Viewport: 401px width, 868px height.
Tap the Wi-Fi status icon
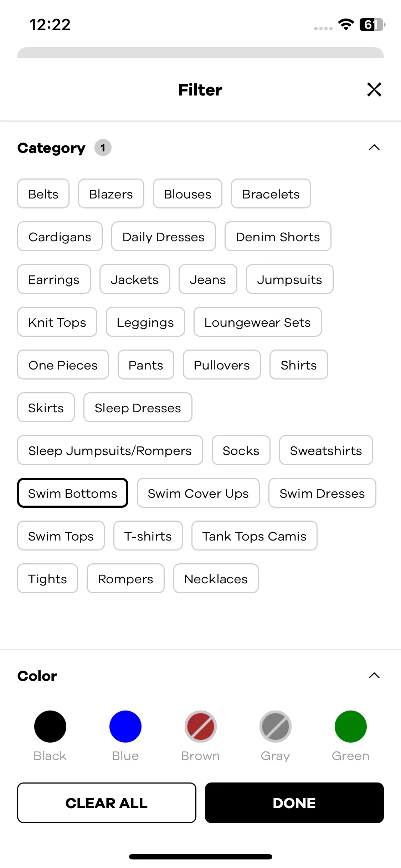(x=346, y=25)
